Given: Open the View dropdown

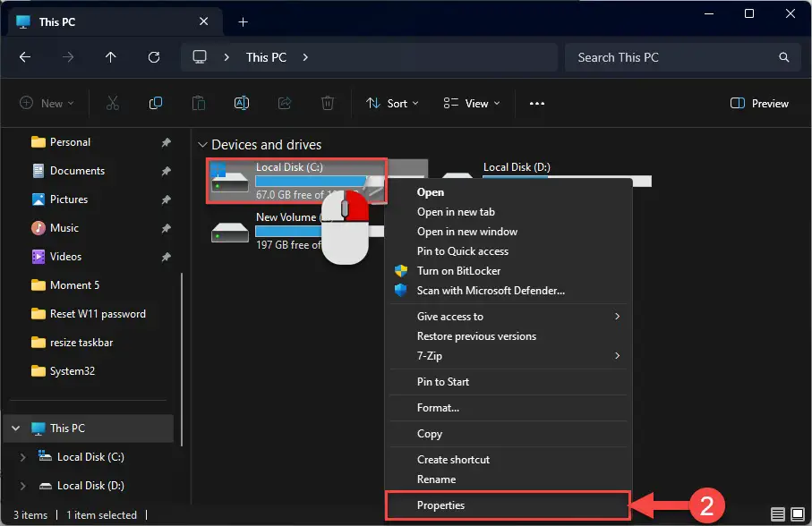Looking at the screenshot, I should point(470,103).
